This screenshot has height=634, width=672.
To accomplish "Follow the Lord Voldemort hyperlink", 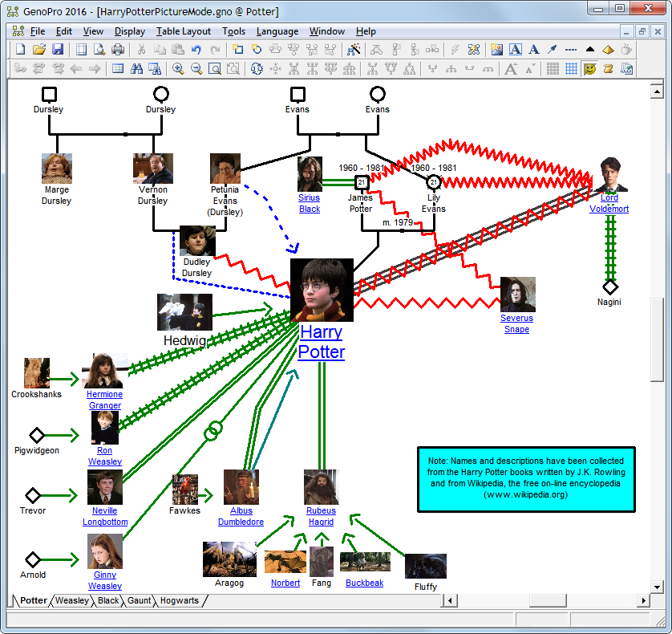I will pos(609,203).
